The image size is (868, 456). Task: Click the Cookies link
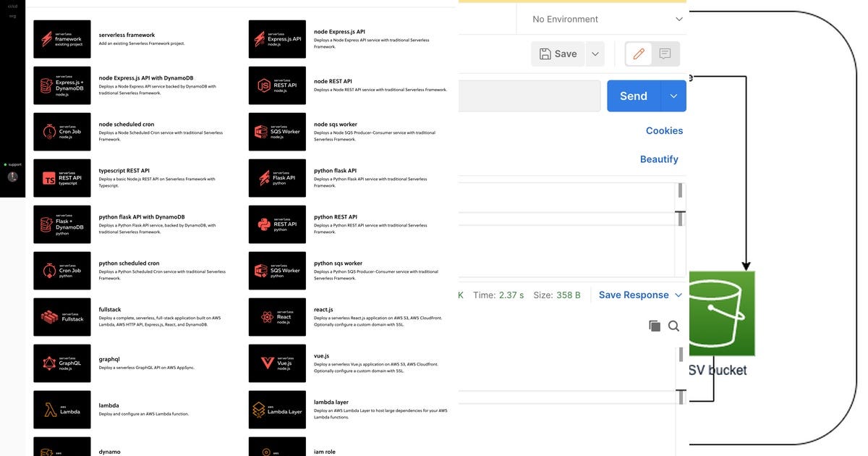(x=664, y=130)
